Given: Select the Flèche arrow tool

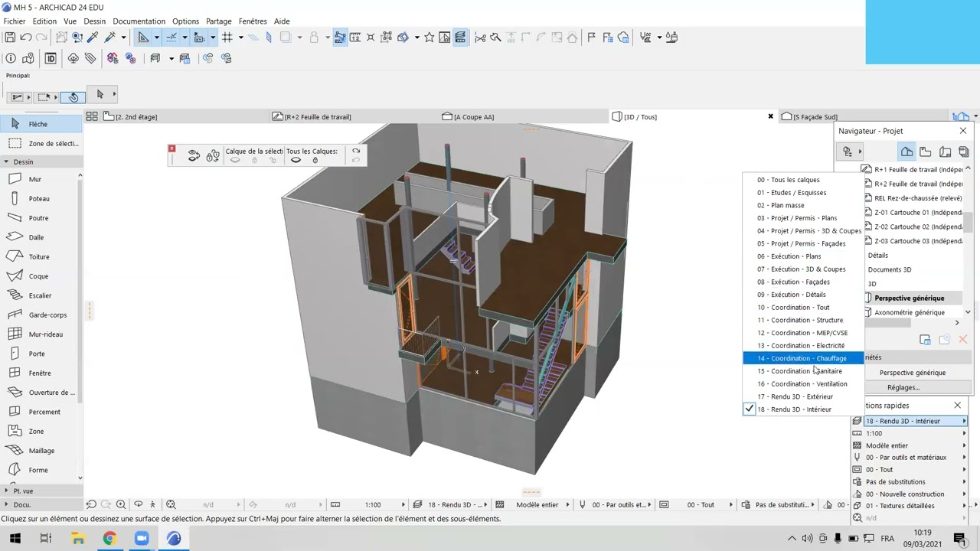Looking at the screenshot, I should click(x=41, y=124).
